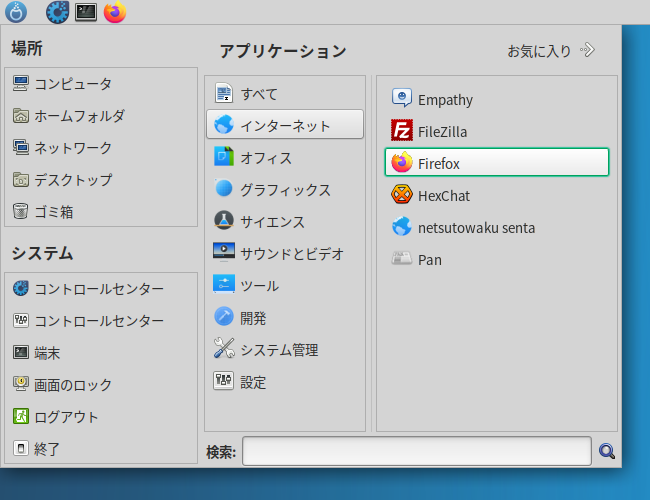Select 開発 category
Viewport: 650px width, 500px height.
point(285,317)
